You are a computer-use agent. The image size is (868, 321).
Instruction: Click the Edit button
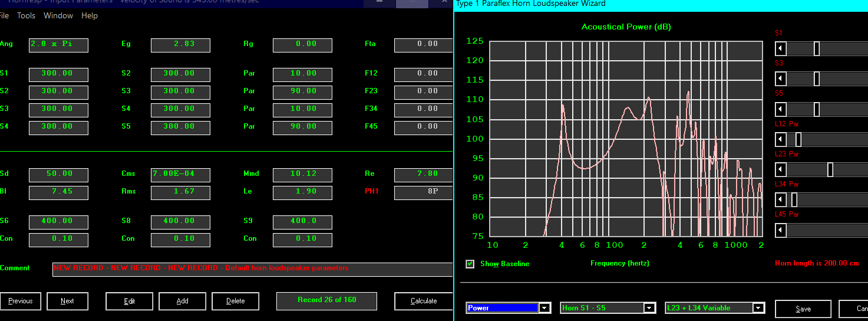[x=130, y=301]
